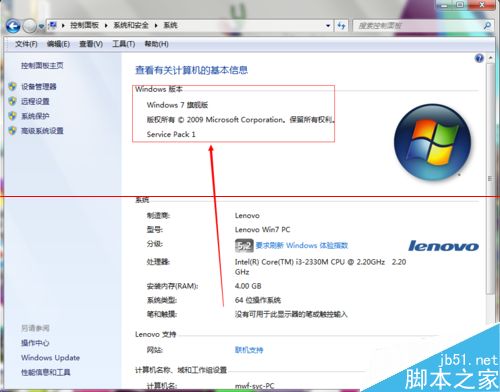This screenshot has height=392, width=500.
Task: Click the shield icon beside 系统保护
Action: (x=12, y=116)
